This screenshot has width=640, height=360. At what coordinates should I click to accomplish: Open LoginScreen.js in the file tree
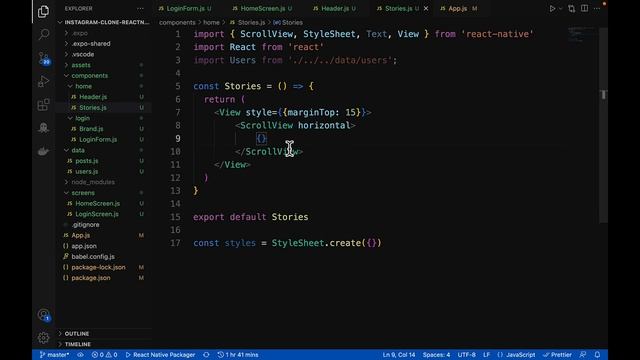pos(97,214)
